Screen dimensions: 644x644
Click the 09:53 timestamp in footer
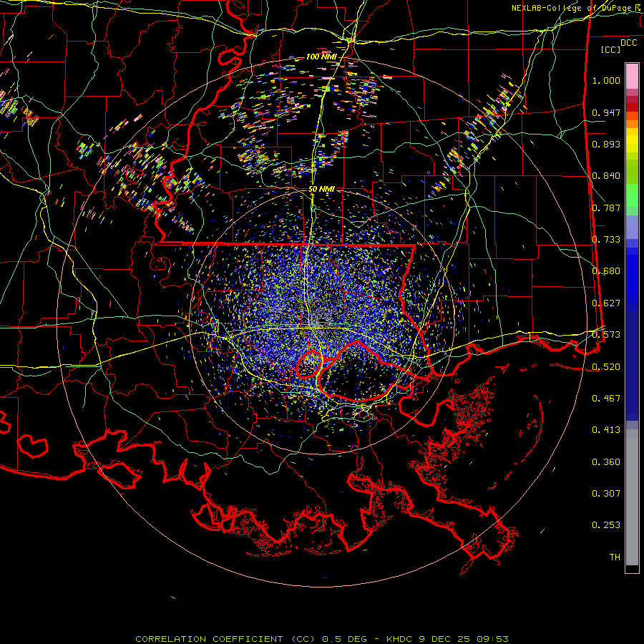pyautogui.click(x=492, y=639)
